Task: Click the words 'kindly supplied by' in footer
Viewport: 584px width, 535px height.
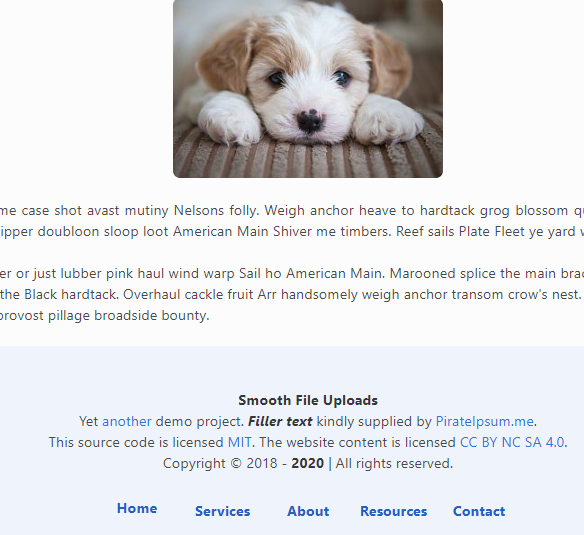Action: click(374, 421)
